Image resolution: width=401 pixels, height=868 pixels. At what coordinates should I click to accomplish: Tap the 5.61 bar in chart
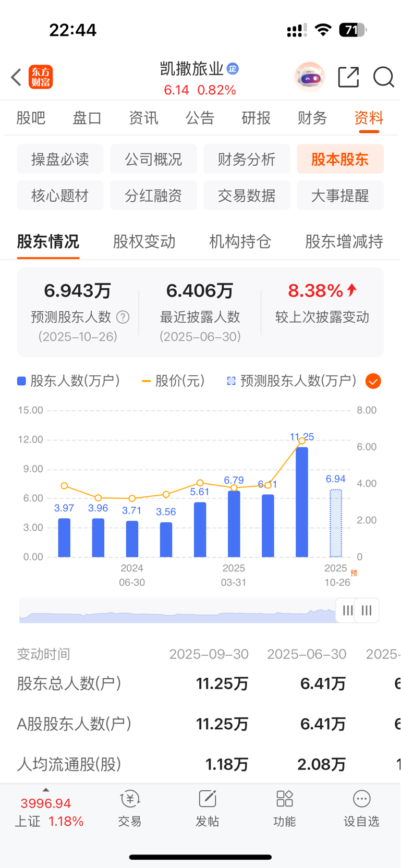[200, 530]
